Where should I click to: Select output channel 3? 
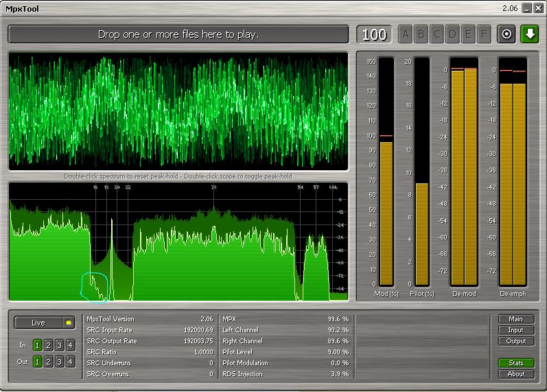tap(59, 362)
